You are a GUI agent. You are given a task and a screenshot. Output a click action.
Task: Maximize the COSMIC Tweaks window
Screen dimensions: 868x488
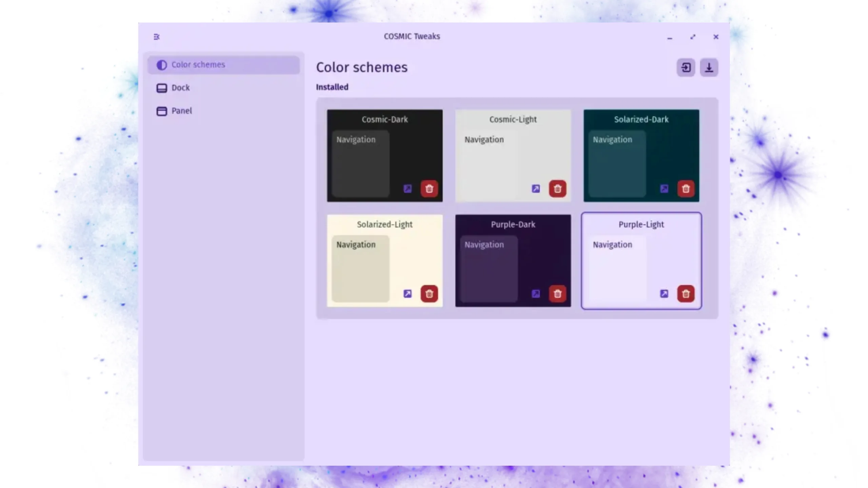pyautogui.click(x=693, y=37)
